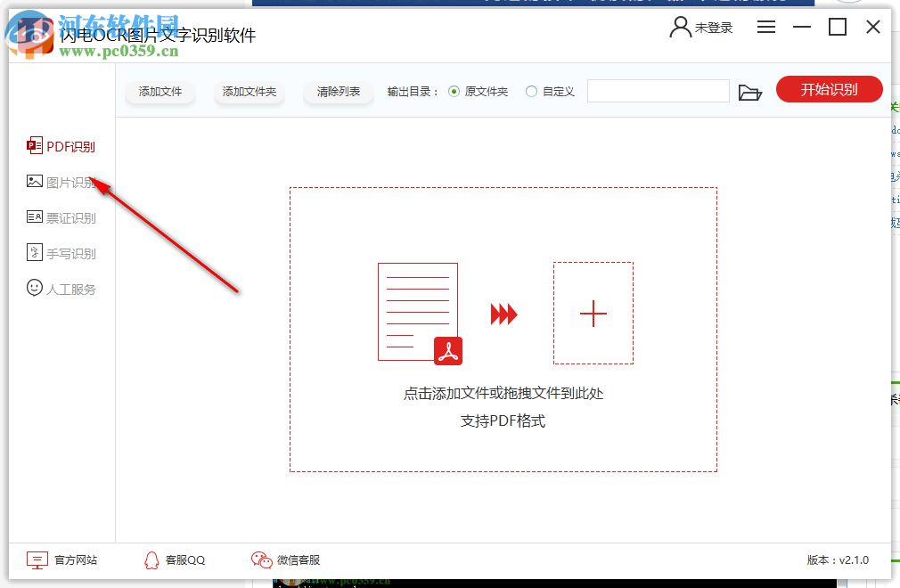
Task: Click the 未登录 user account icon
Action: (x=679, y=26)
